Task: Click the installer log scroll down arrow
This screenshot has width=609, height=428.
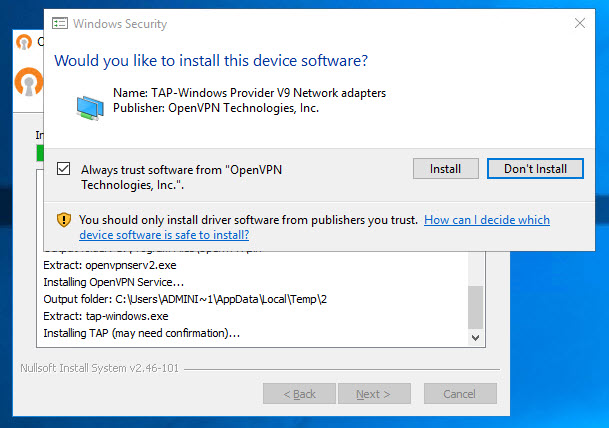Action: 475,337
